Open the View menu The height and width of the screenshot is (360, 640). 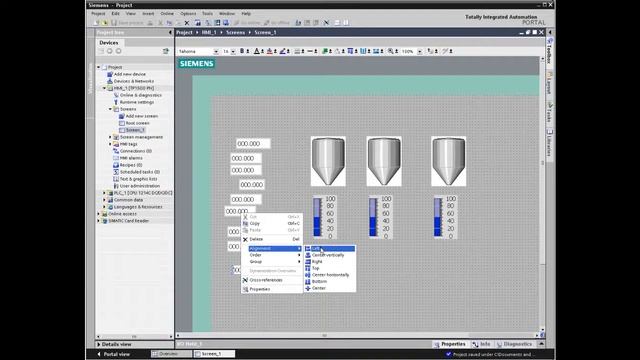131,13
